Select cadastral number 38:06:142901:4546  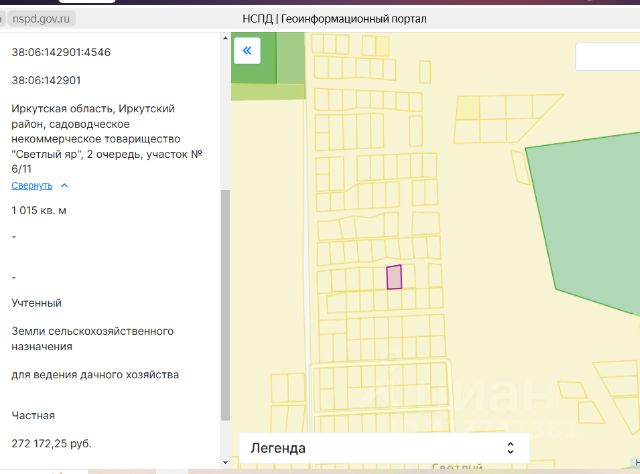(61, 52)
